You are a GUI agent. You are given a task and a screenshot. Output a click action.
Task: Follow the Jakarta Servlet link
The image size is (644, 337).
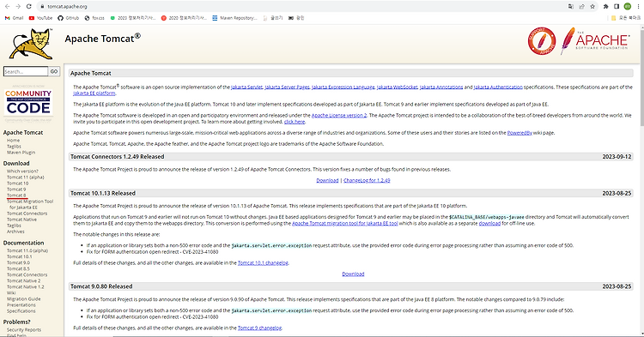(x=246, y=87)
